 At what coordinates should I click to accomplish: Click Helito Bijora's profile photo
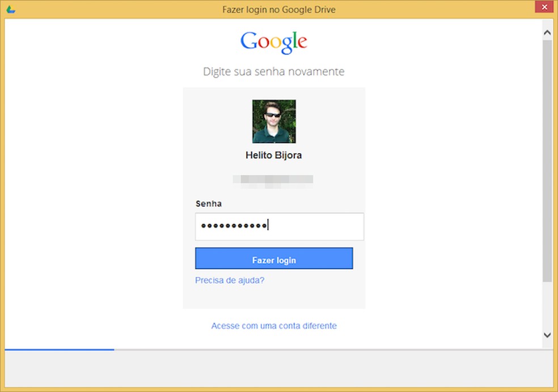[x=274, y=121]
